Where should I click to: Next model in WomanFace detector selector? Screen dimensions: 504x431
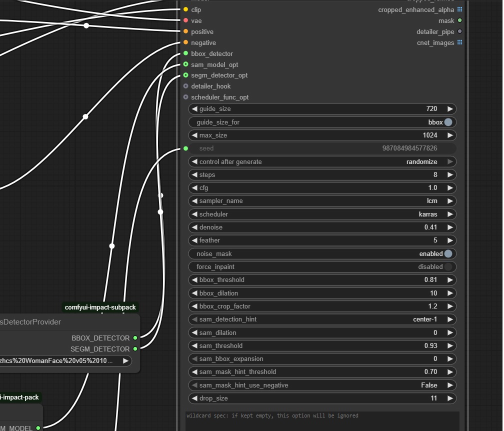[x=125, y=360]
